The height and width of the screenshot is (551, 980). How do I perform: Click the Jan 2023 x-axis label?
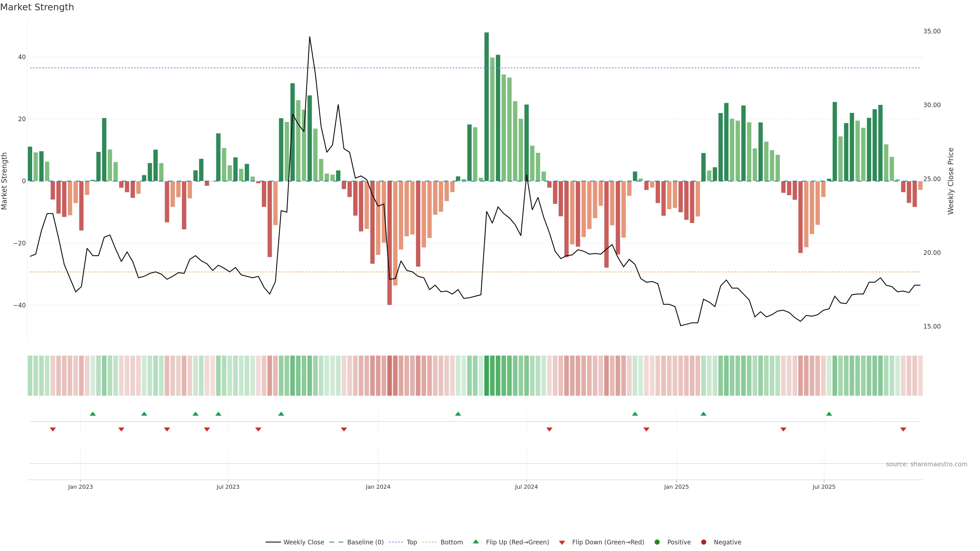coord(80,487)
